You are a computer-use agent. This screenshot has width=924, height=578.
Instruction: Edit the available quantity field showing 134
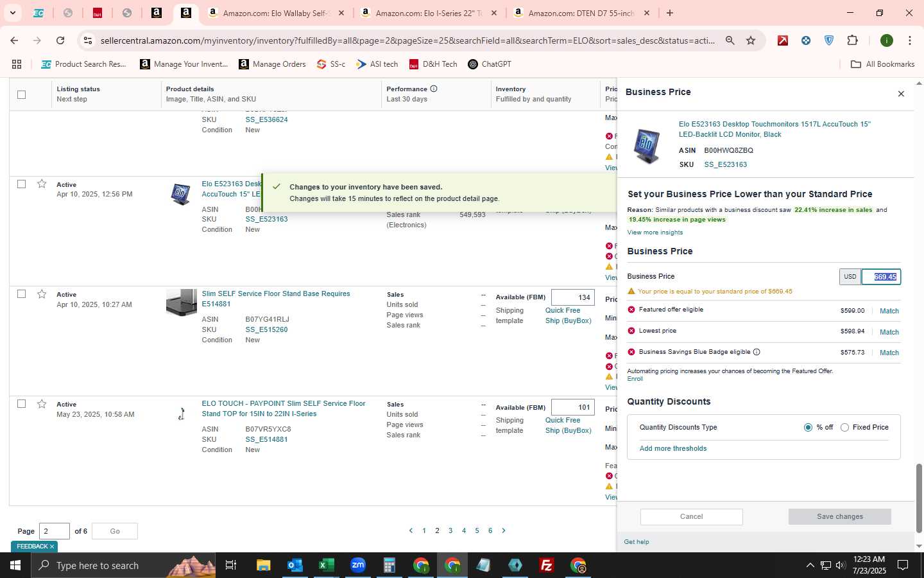pos(572,297)
